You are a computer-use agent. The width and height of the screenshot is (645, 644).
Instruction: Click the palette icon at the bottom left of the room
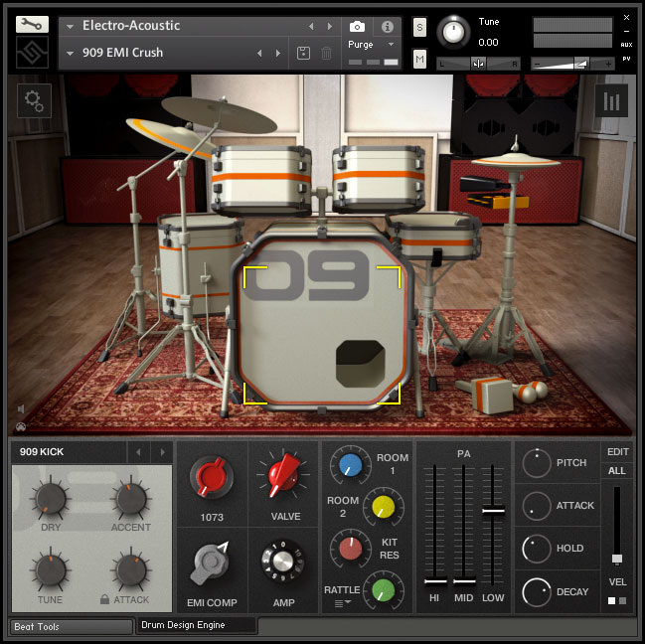click(x=21, y=427)
